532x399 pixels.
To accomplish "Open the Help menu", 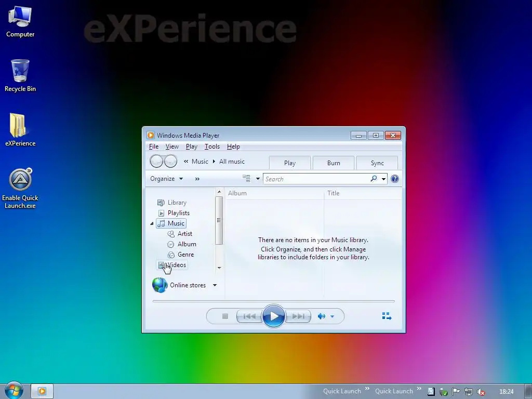I will (233, 147).
